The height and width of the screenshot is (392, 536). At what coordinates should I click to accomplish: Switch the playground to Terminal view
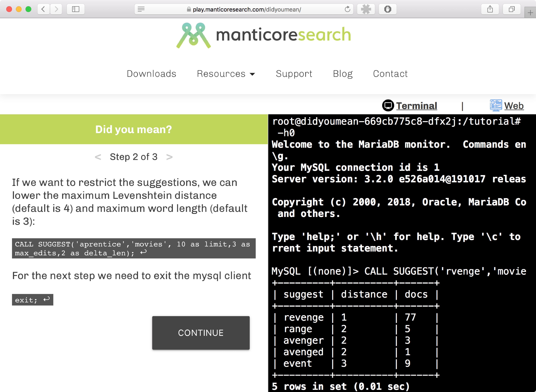tap(417, 106)
